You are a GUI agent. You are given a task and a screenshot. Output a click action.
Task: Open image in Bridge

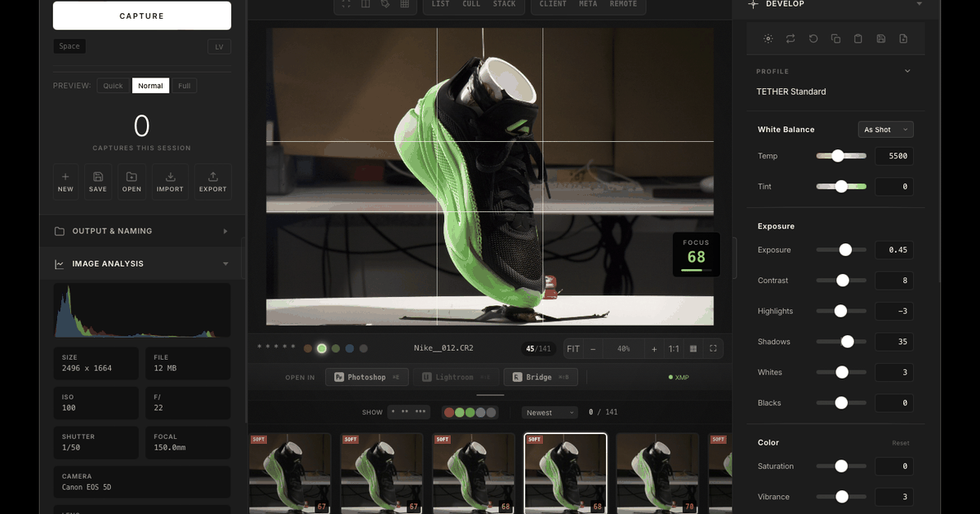coord(541,377)
